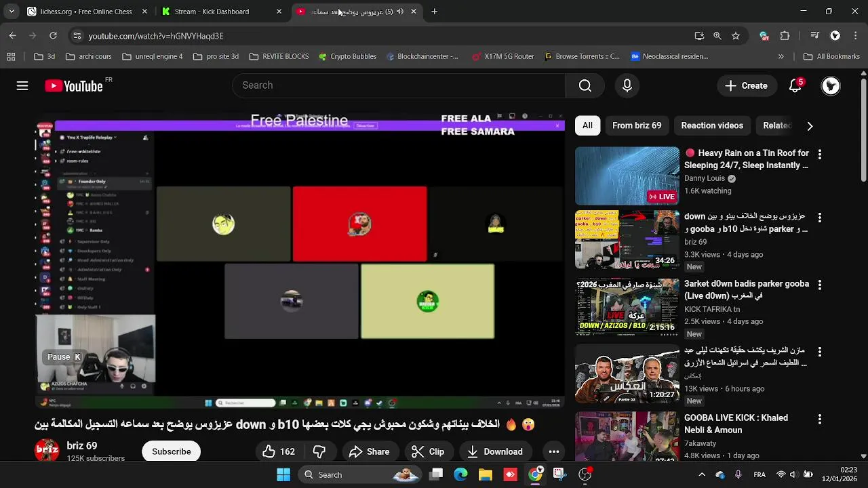Click the Clip button
Viewport: 868px width, 488px height.
pos(428,451)
